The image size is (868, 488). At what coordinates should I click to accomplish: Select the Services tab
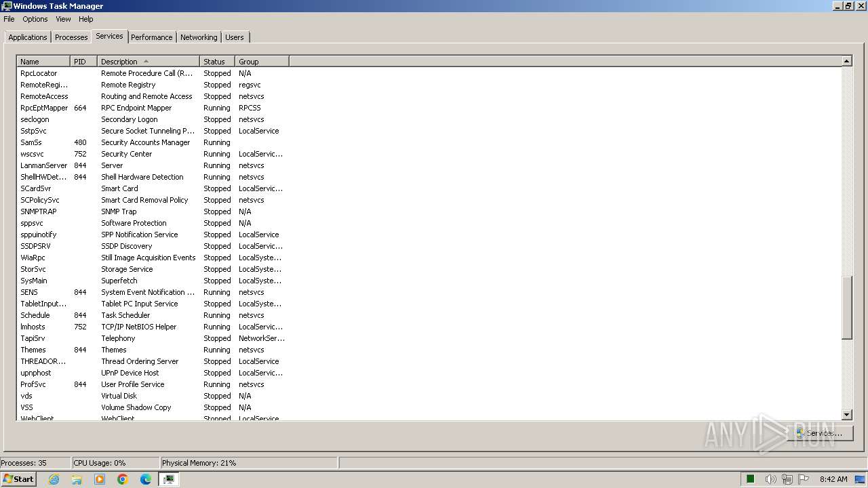109,36
